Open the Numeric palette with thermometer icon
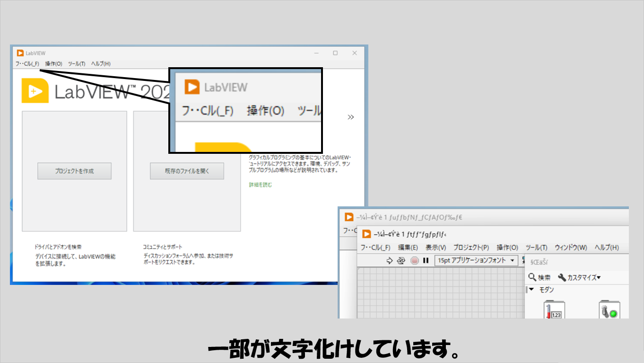Screen dimensions: 644x363 pos(552,310)
